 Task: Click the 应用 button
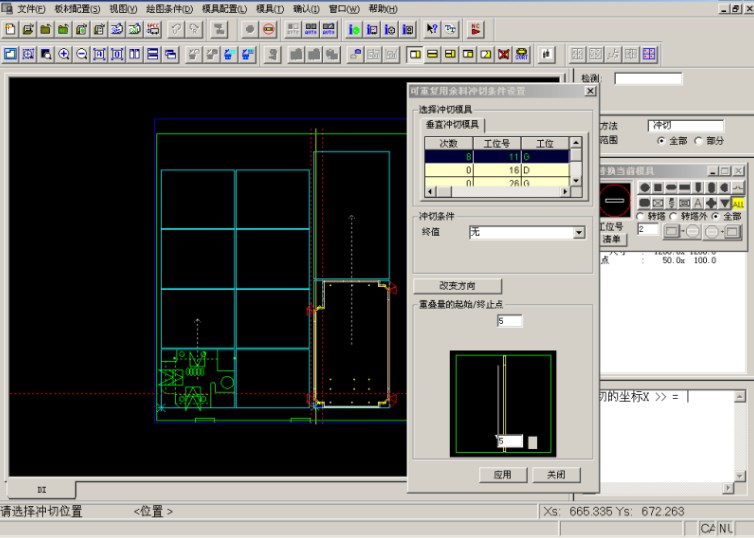pyautogui.click(x=502, y=475)
